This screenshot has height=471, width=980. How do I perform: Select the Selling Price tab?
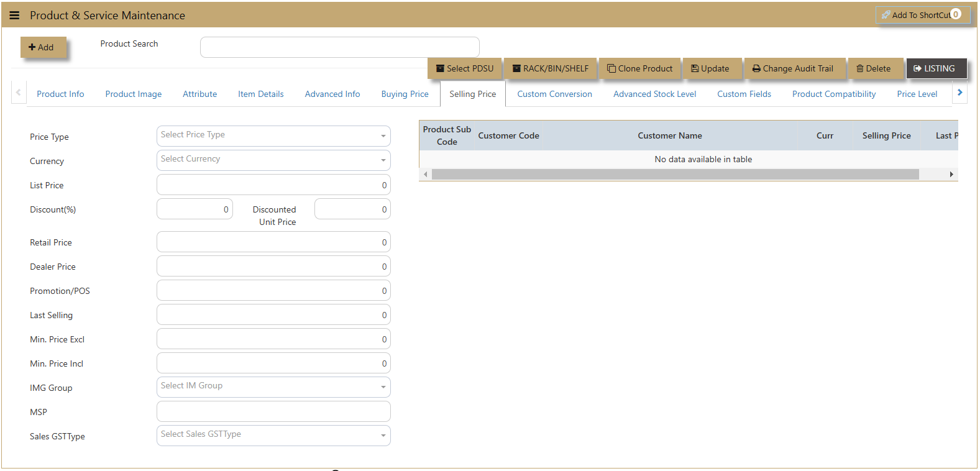tap(473, 94)
